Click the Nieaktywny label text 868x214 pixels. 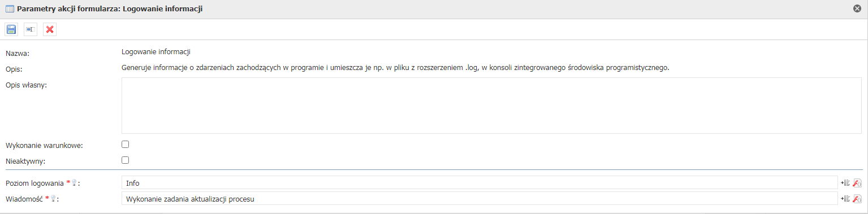(x=25, y=161)
